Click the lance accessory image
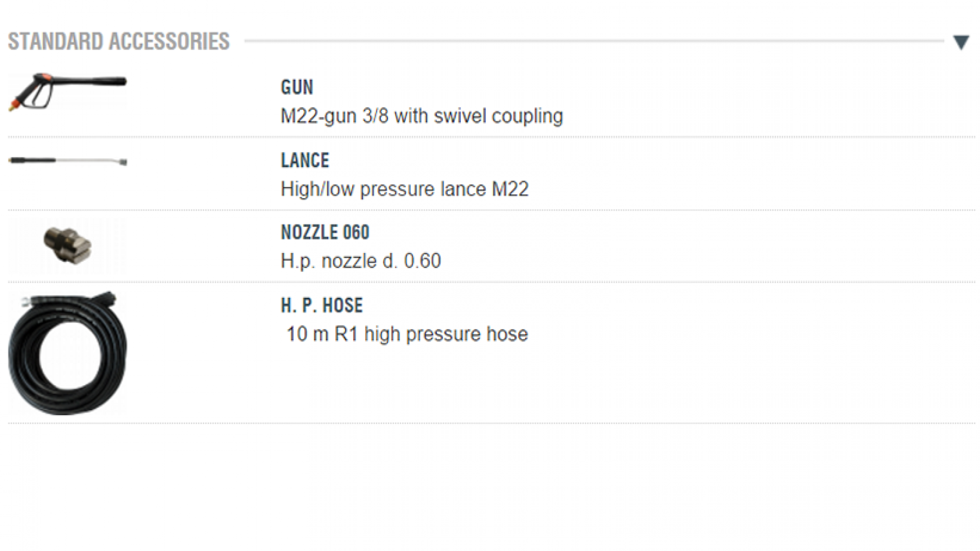This screenshot has width=980, height=551. pyautogui.click(x=68, y=161)
